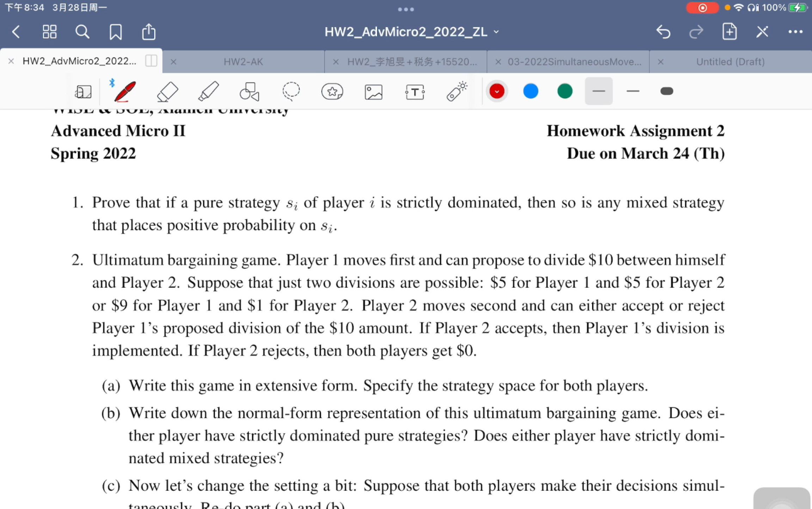Choose the red pen color
This screenshot has height=509, width=812.
coord(497,91)
